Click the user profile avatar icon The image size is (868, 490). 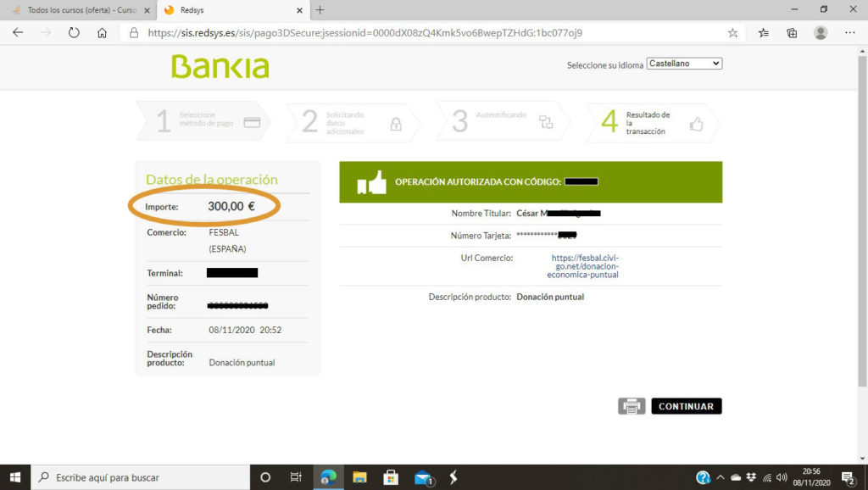(821, 33)
